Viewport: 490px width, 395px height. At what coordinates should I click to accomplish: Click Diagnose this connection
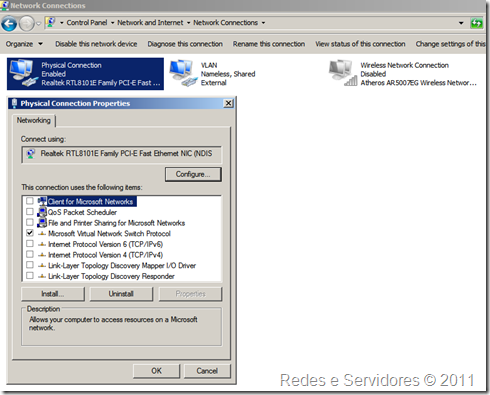pos(185,44)
